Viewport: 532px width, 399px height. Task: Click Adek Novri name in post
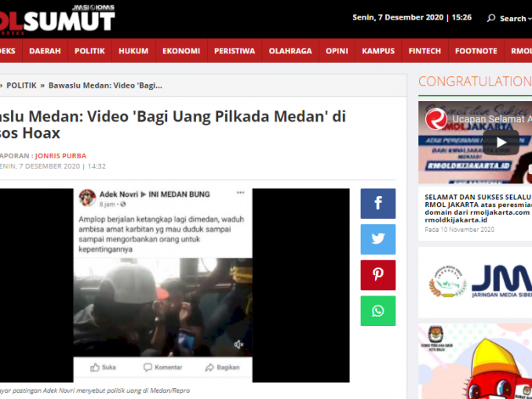tap(118, 194)
